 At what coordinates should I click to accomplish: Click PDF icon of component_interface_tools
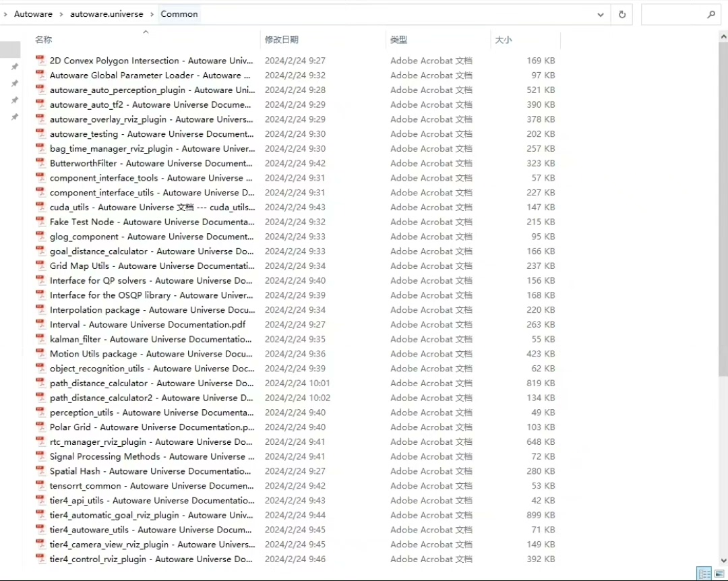click(41, 178)
